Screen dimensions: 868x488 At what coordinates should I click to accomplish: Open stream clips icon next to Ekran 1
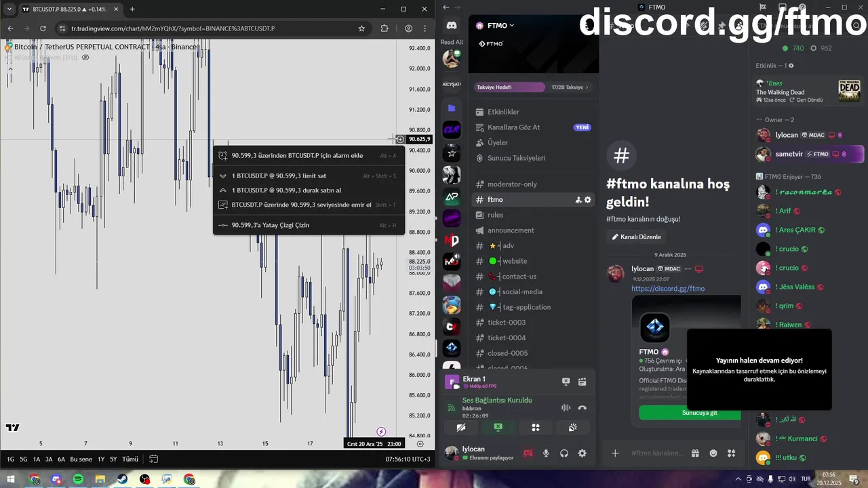pos(582,382)
